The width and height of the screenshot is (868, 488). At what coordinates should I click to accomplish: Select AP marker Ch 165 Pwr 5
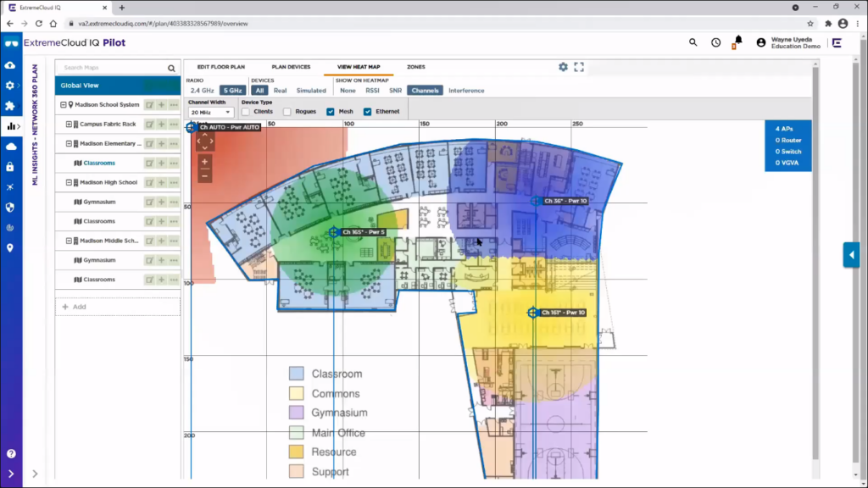(333, 232)
